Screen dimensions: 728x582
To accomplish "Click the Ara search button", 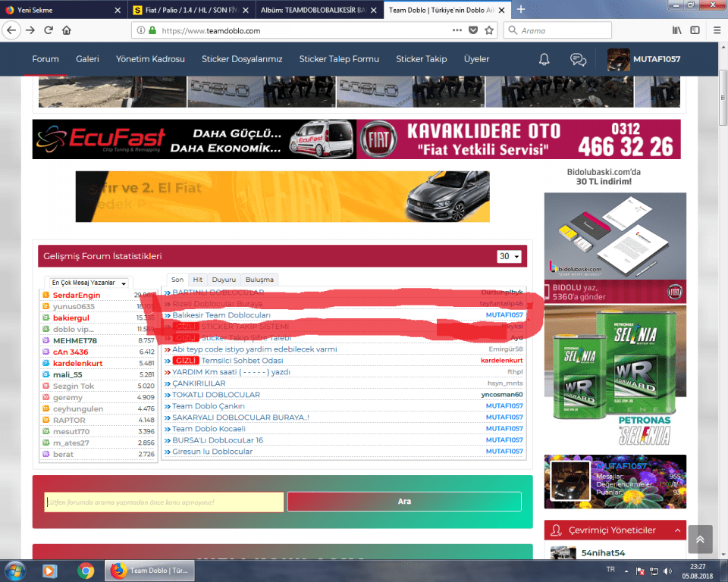I will [404, 501].
